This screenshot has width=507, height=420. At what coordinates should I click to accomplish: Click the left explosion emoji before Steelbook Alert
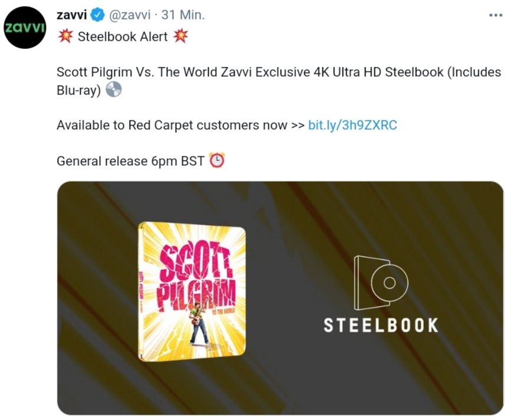coord(65,36)
